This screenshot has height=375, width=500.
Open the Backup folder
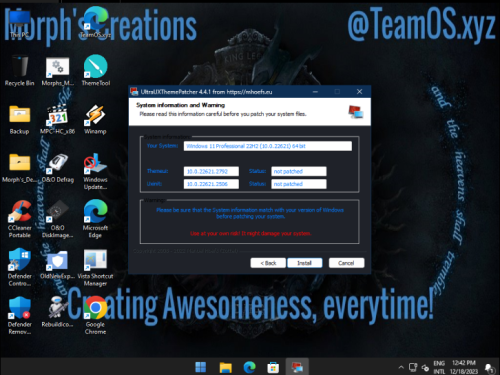[x=19, y=119]
